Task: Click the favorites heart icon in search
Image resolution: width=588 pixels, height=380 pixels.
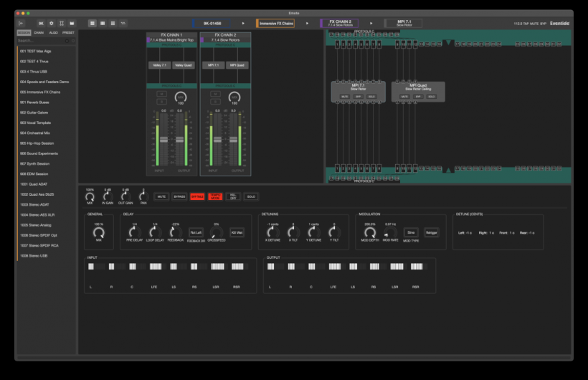Action: pyautogui.click(x=73, y=41)
